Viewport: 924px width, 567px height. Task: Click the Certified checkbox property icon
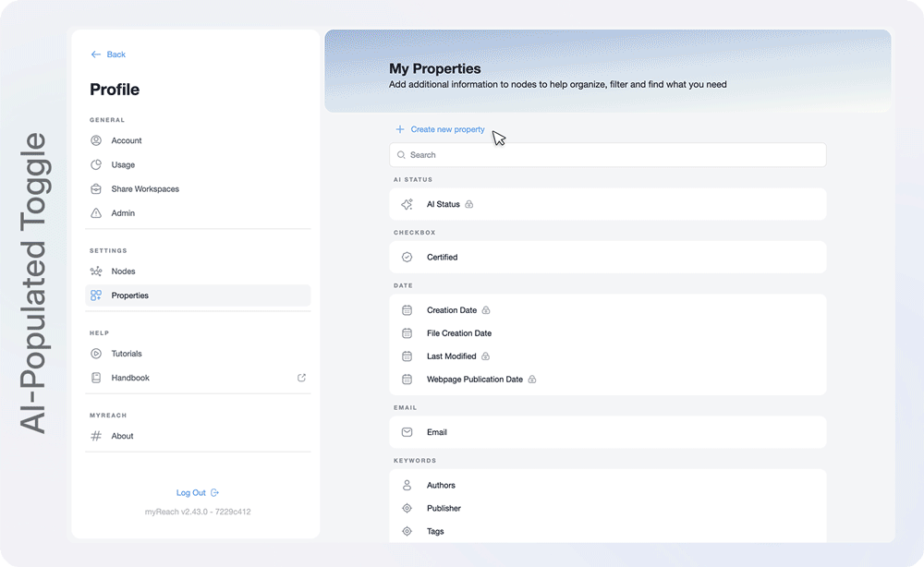coord(407,258)
